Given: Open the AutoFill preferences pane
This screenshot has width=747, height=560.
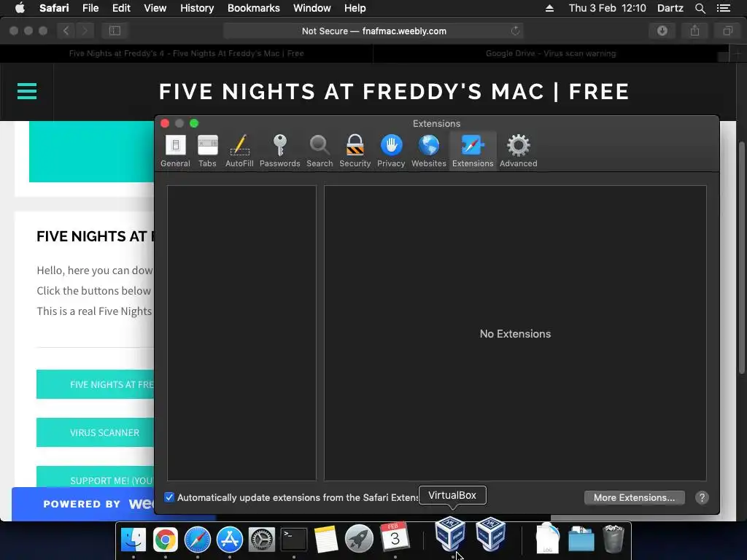Looking at the screenshot, I should click(239, 151).
